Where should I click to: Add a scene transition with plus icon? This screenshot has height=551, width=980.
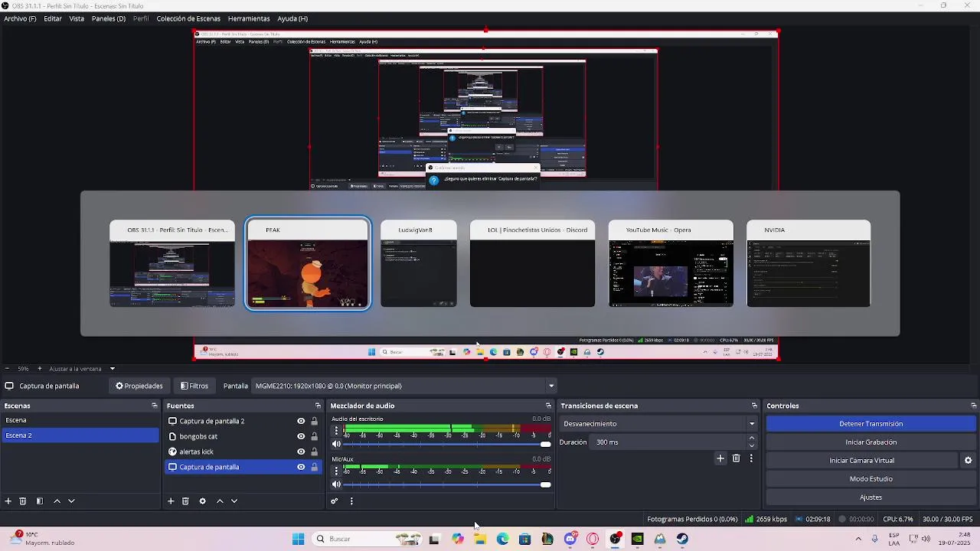pos(720,458)
